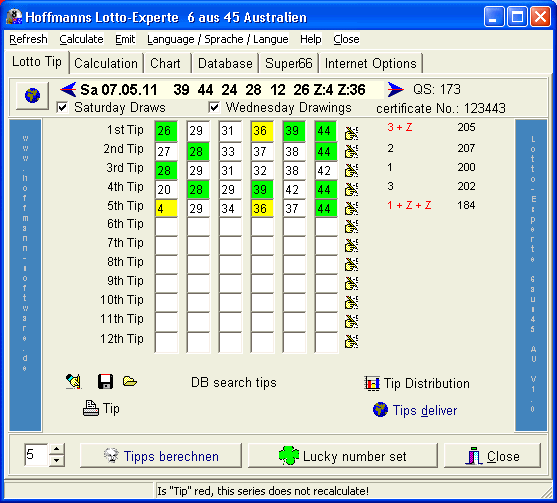The image size is (557, 503).
Task: Click the certificate No.: 123443 text
Action: (x=441, y=108)
